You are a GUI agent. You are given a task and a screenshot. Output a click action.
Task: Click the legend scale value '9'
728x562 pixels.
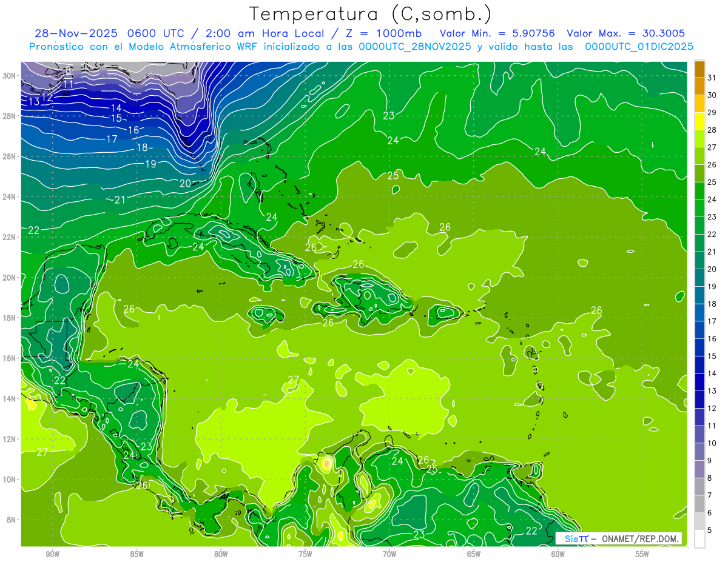click(710, 461)
